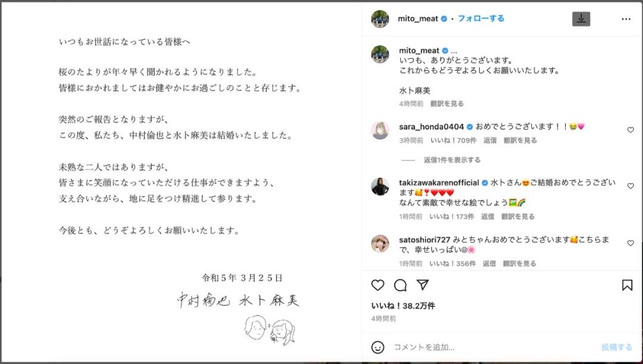Open the mito_meat profile picture in header

380,19
